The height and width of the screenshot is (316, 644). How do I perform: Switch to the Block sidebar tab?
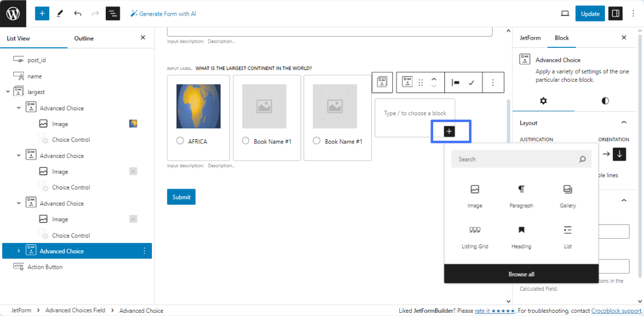coord(562,38)
